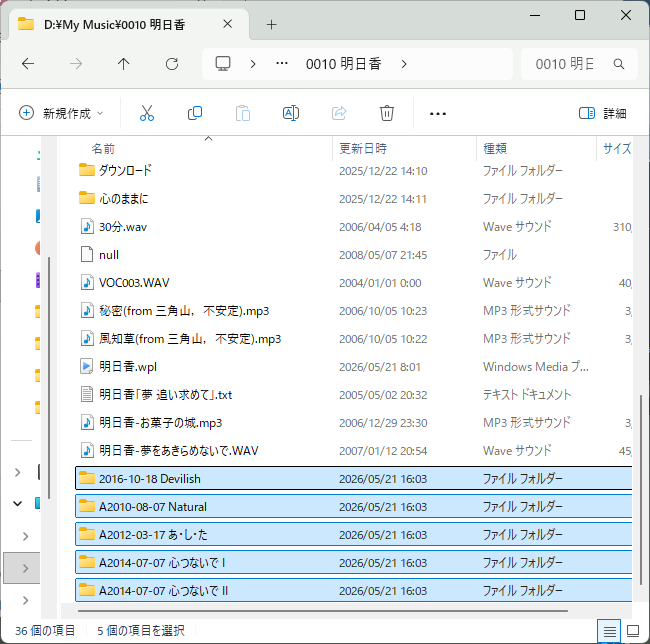Expand chevron after 0010 明日香 in address bar
This screenshot has height=644, width=650.
404,64
